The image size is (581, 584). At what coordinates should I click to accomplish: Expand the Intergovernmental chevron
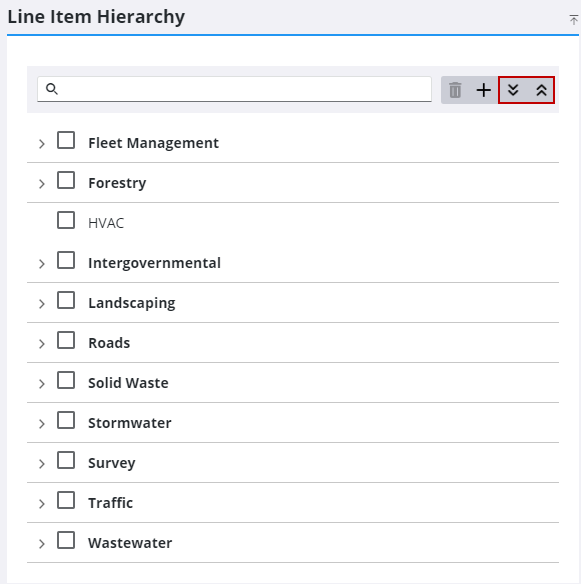coord(42,264)
